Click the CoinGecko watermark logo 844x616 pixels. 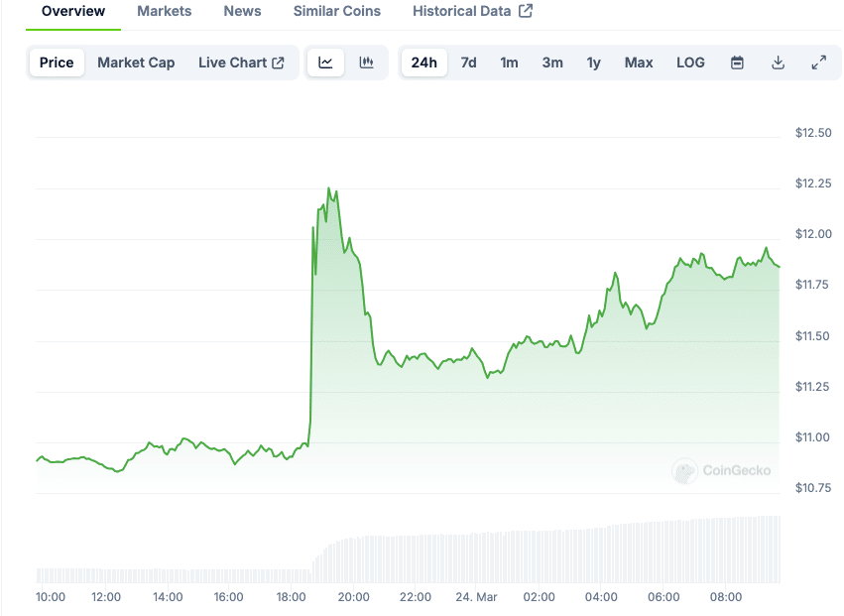tap(683, 470)
